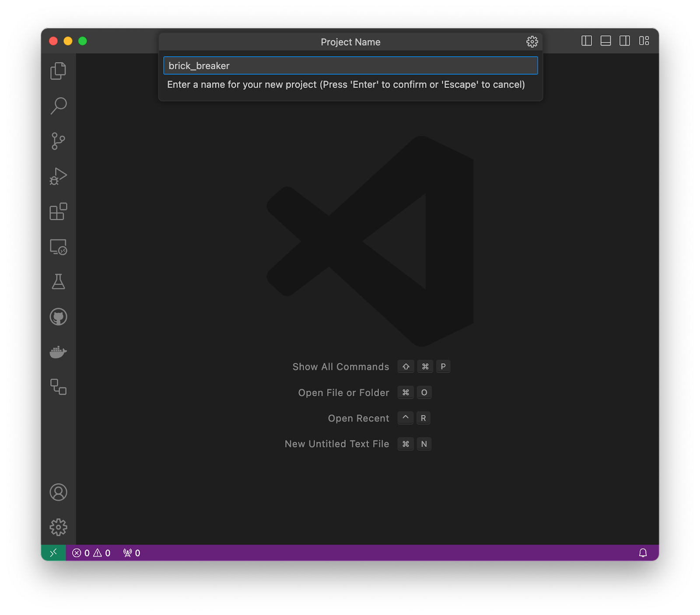700x615 pixels.
Task: Toggle the bottom panel visibility
Action: 606,42
